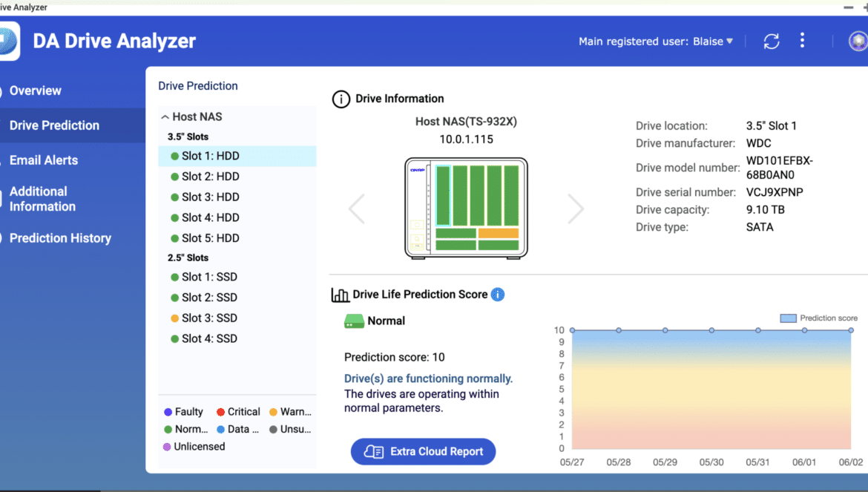Screen dimensions: 868x492
Task: Click the Drive Prediction panel heading
Action: pyautogui.click(x=197, y=86)
